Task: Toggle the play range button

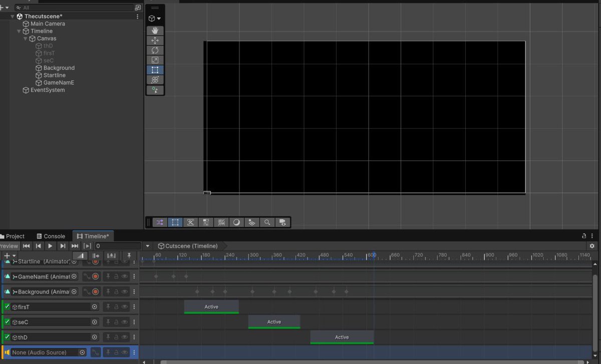Action: click(87, 246)
